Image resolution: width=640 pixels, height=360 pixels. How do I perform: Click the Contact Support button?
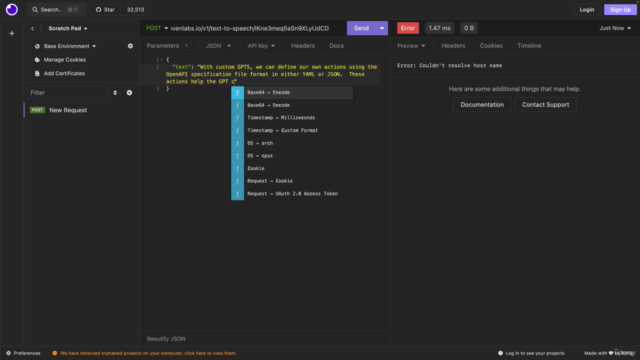tap(545, 105)
